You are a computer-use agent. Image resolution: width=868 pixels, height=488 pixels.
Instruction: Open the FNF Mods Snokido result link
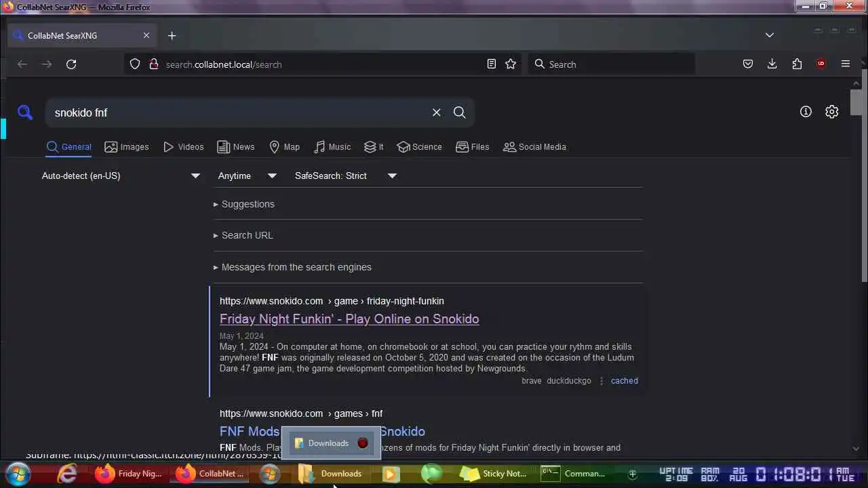point(322,431)
